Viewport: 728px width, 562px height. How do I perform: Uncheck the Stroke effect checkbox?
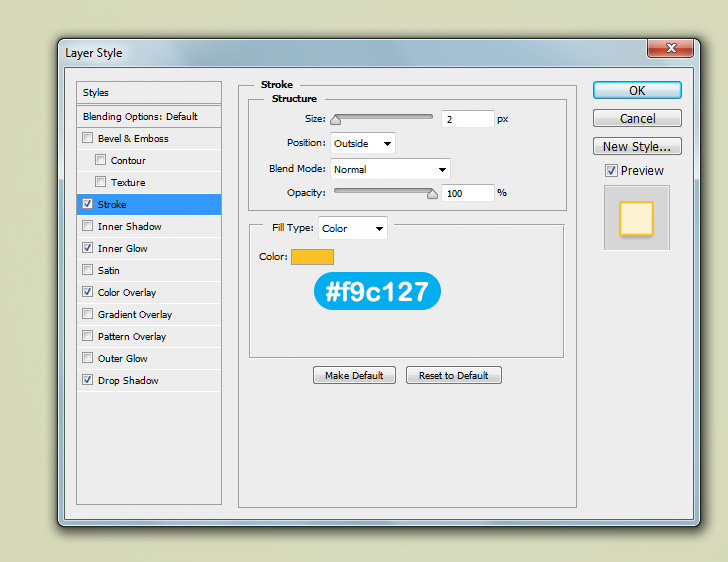coord(87,203)
